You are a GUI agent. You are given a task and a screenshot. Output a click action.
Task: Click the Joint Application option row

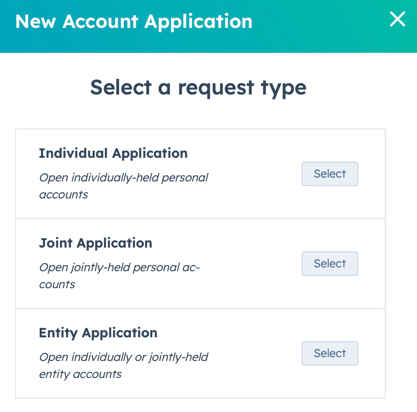pyautogui.click(x=200, y=264)
